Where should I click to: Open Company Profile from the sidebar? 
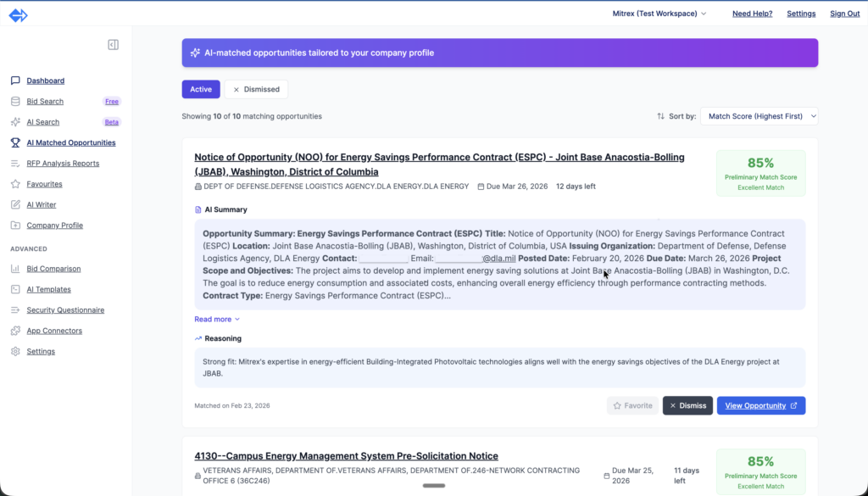[x=58, y=225]
